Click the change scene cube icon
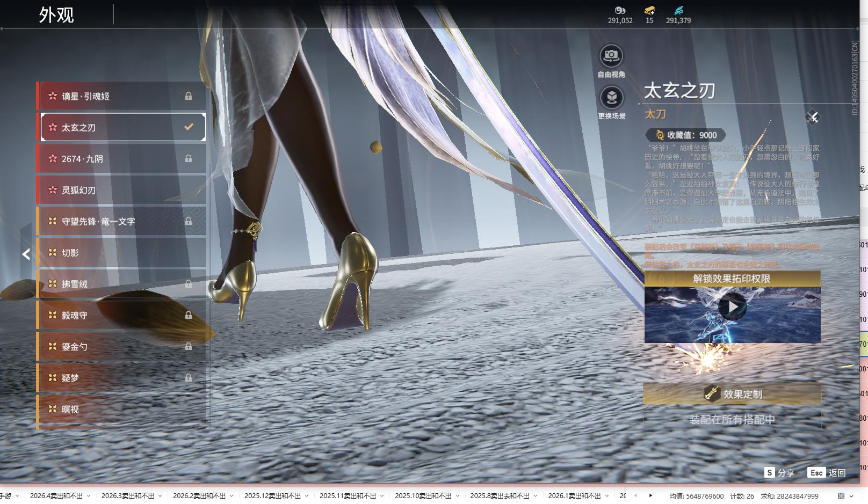The height and width of the screenshot is (504, 868). [611, 98]
